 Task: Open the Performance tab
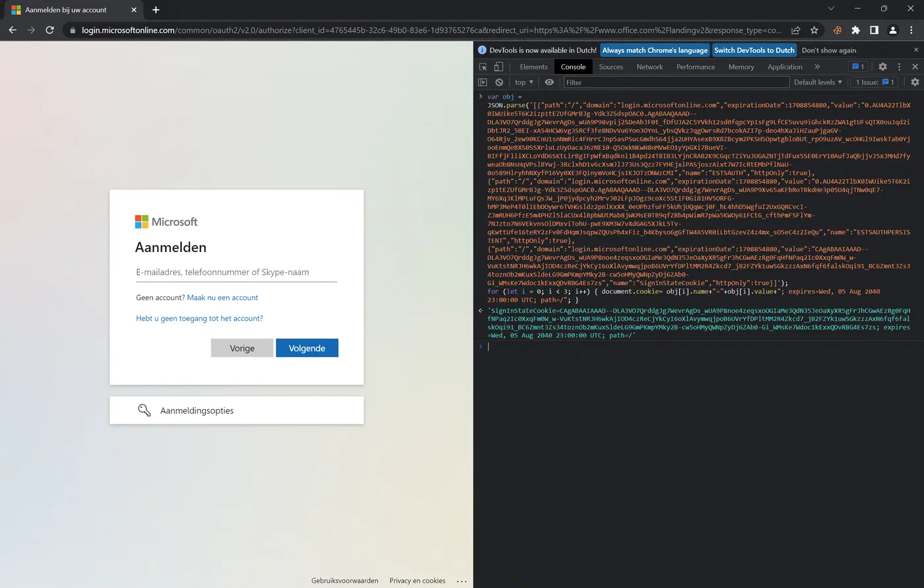point(696,67)
